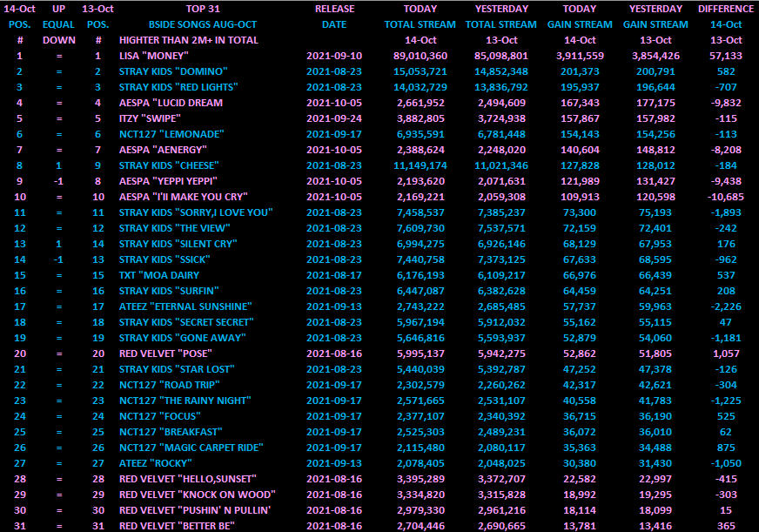Select today's total stream value 89,010,360
The width and height of the screenshot is (759, 532).
420,56
